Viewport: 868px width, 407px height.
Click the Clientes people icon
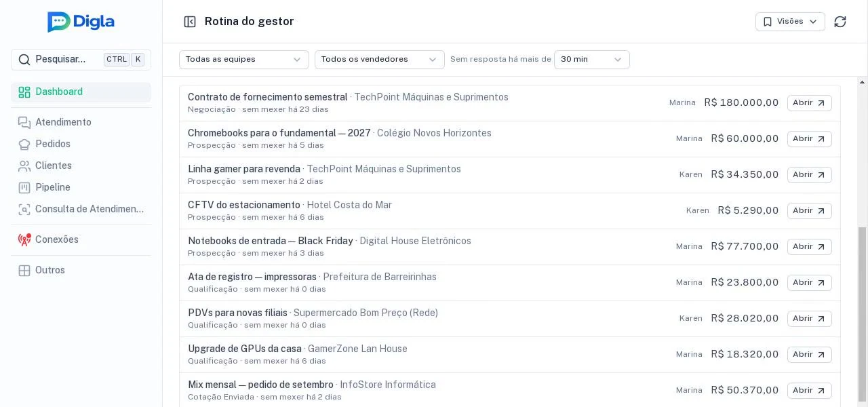coord(24,166)
